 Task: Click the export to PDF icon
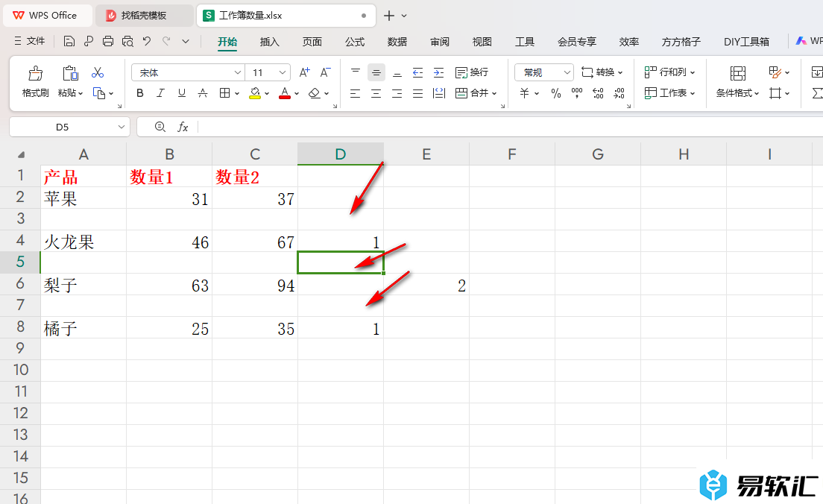coord(88,41)
